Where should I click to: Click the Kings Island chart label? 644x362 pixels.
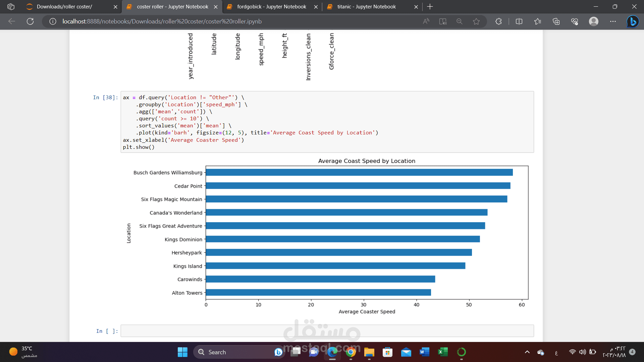(x=187, y=266)
